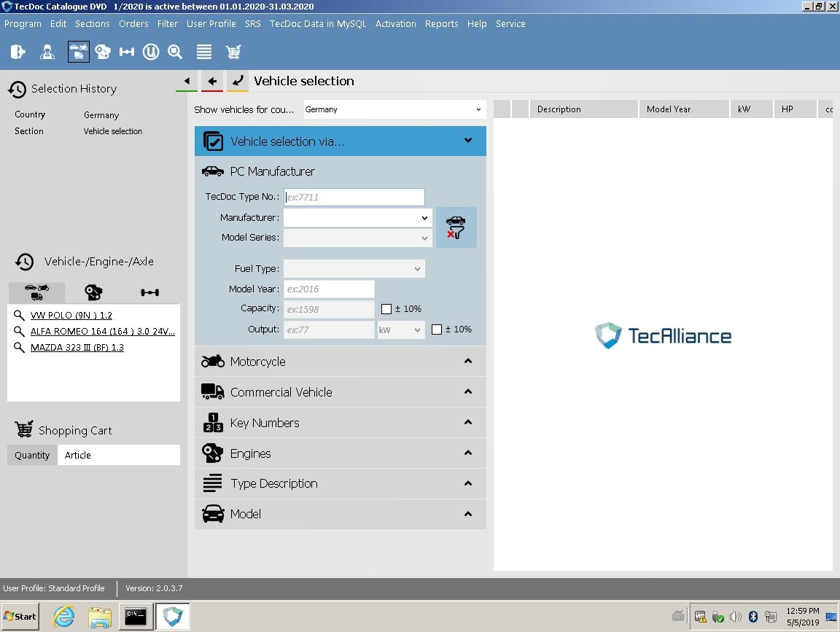Click the exit program toolbar icon
The width and height of the screenshot is (840, 632).
17,52
